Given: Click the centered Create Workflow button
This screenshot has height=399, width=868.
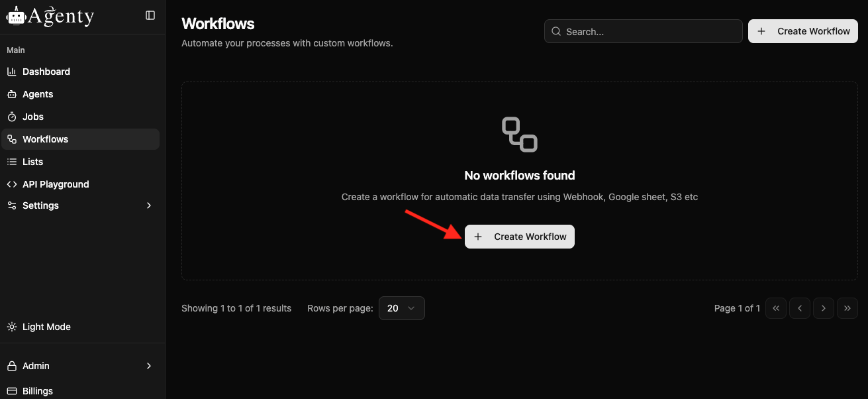Looking at the screenshot, I should coord(520,237).
